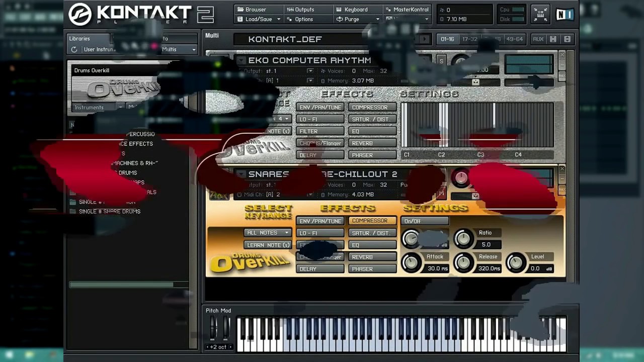Open the ALL NOTES key range dropdown
This screenshot has width=644, height=362.
point(268,233)
